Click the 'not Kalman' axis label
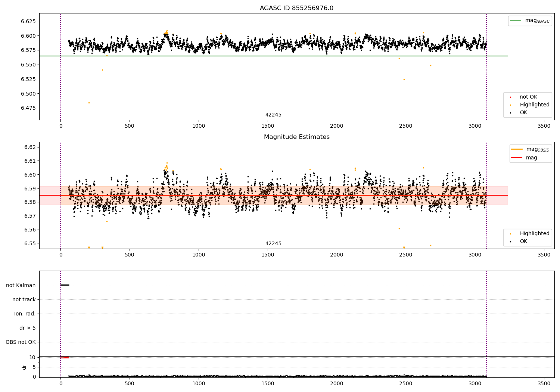This screenshot has height=392, width=560. point(21,285)
